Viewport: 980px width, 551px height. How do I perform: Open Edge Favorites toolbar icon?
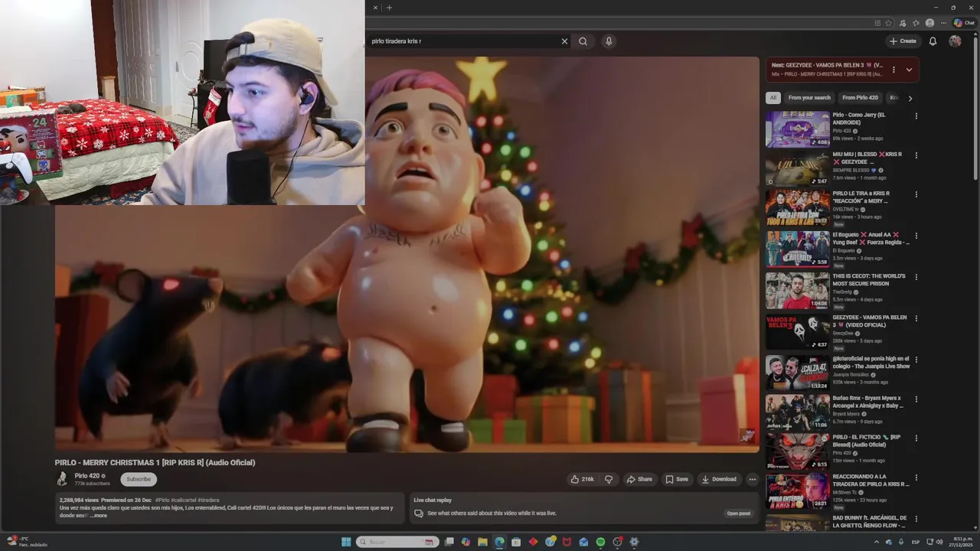click(x=916, y=23)
